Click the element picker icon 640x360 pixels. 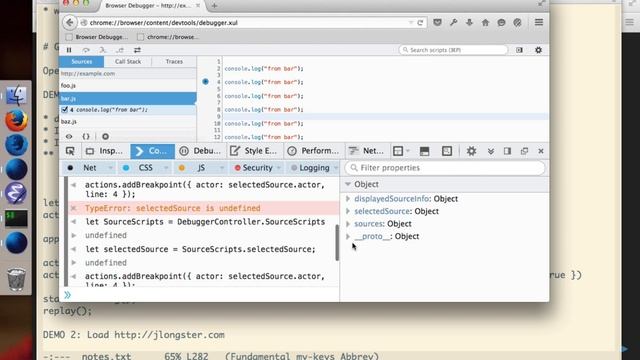[70, 151]
